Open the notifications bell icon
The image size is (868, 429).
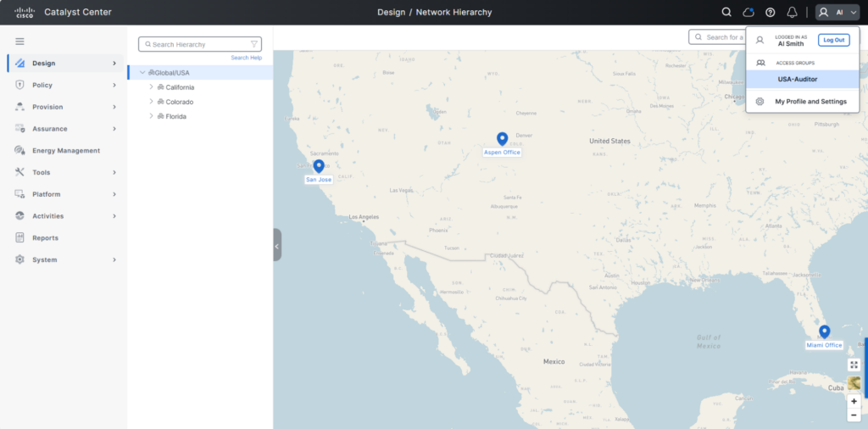(793, 13)
